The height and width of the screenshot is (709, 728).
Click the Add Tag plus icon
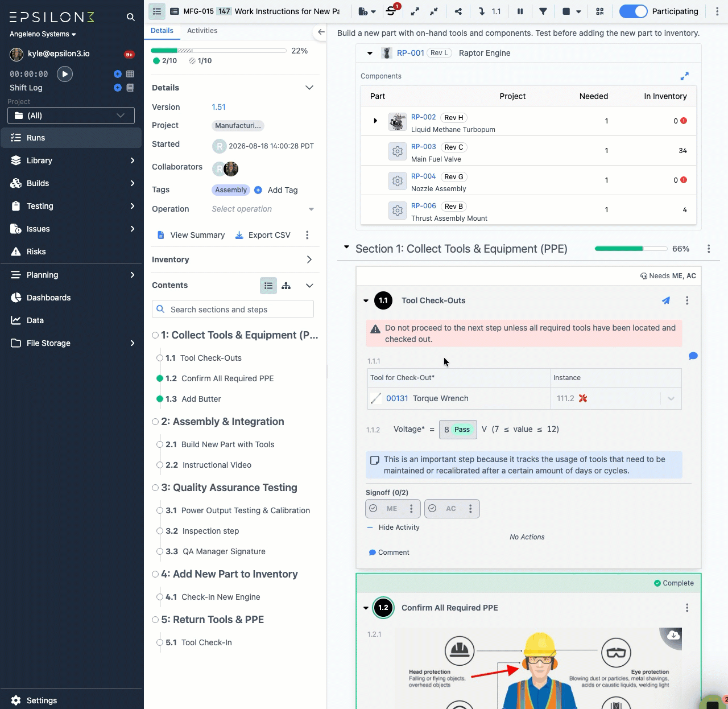pos(258,190)
